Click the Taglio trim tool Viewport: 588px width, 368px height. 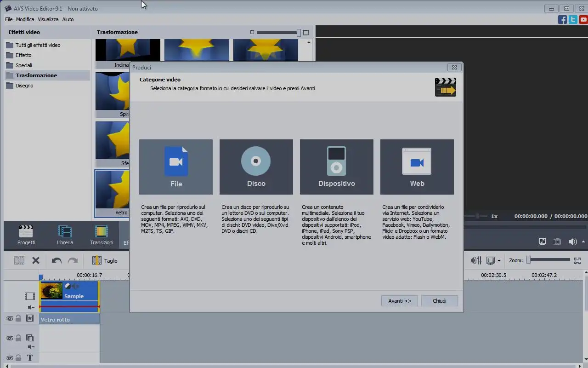coord(105,260)
